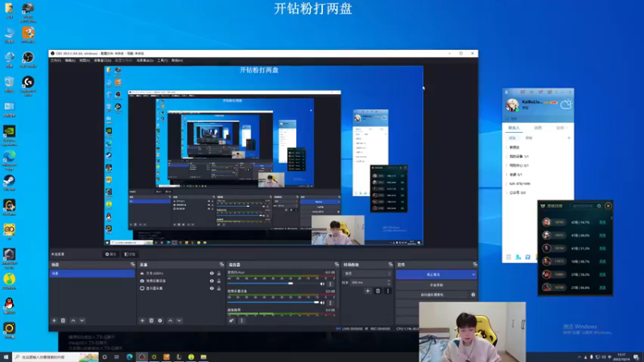Open QQ music icon at bottom
The image size is (644, 362).
click(x=528, y=257)
